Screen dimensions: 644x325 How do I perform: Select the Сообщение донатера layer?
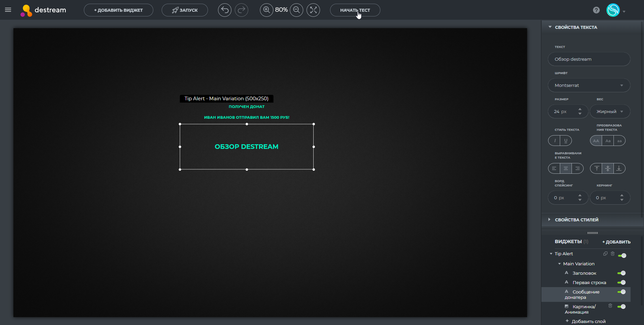click(x=586, y=294)
